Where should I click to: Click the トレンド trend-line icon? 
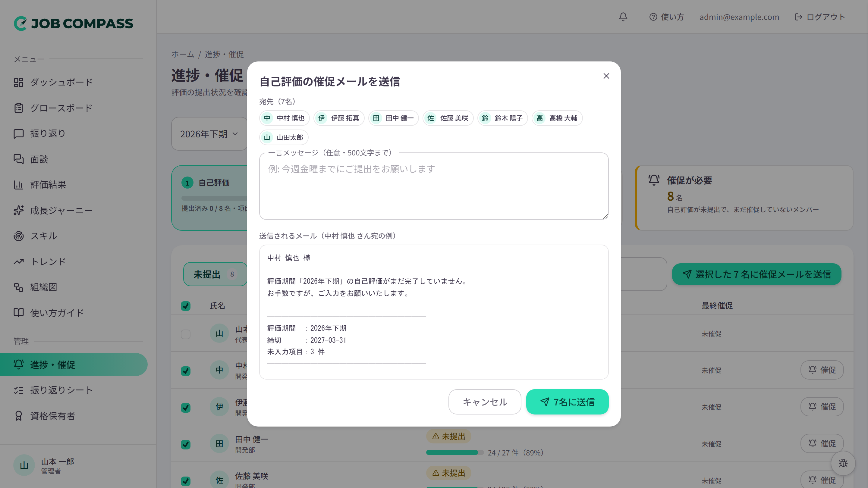[x=18, y=261]
